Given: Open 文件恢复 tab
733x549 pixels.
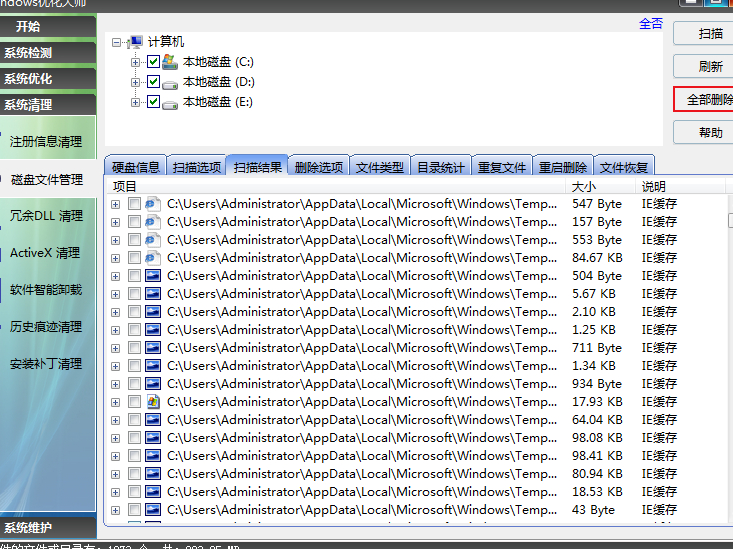Looking at the screenshot, I should (x=624, y=166).
